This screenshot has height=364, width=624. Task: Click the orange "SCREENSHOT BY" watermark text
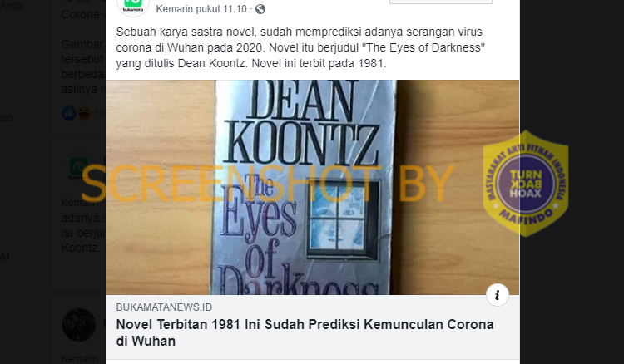tap(267, 184)
